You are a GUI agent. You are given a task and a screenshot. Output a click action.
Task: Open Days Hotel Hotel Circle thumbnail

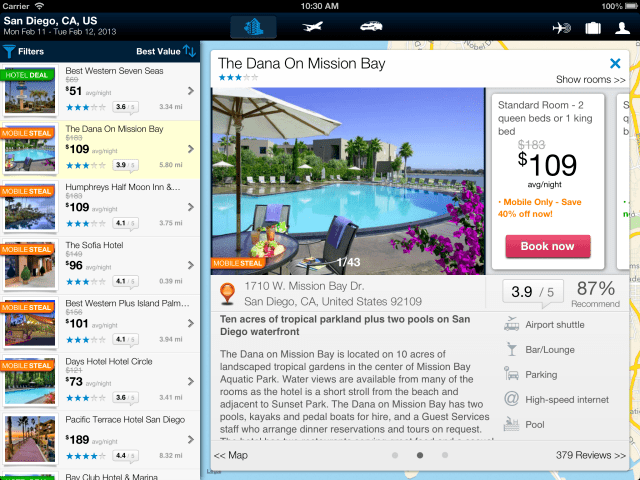[x=30, y=381]
